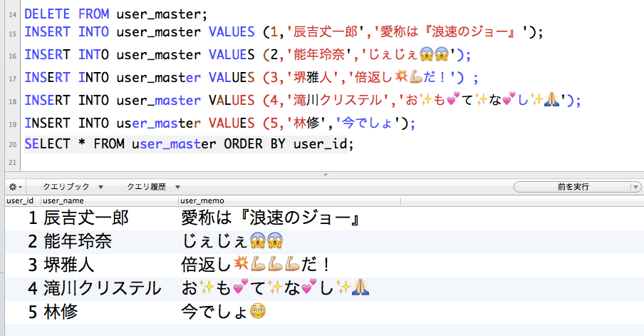
Task: Click memo cell 今でしょ
Action: [224, 312]
